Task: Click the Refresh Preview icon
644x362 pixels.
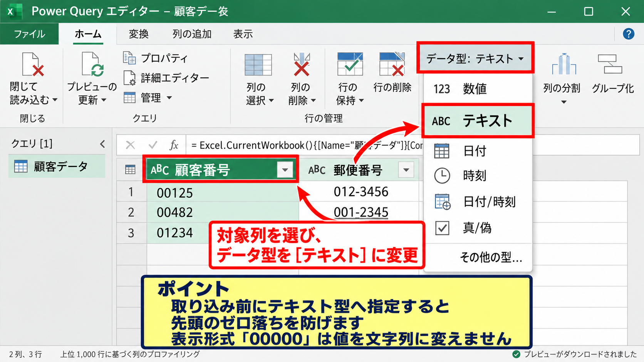Action: tap(92, 64)
